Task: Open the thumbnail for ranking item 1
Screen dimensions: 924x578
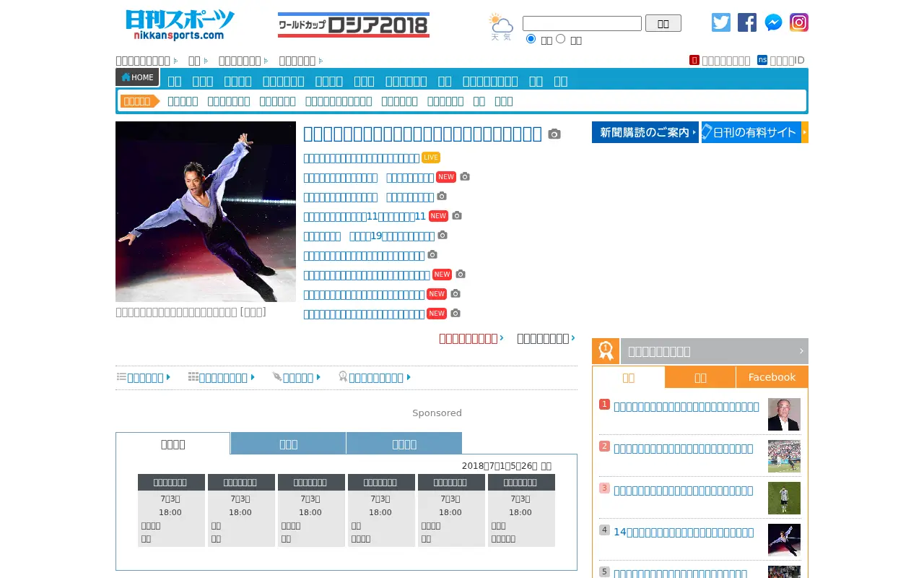Action: [784, 415]
